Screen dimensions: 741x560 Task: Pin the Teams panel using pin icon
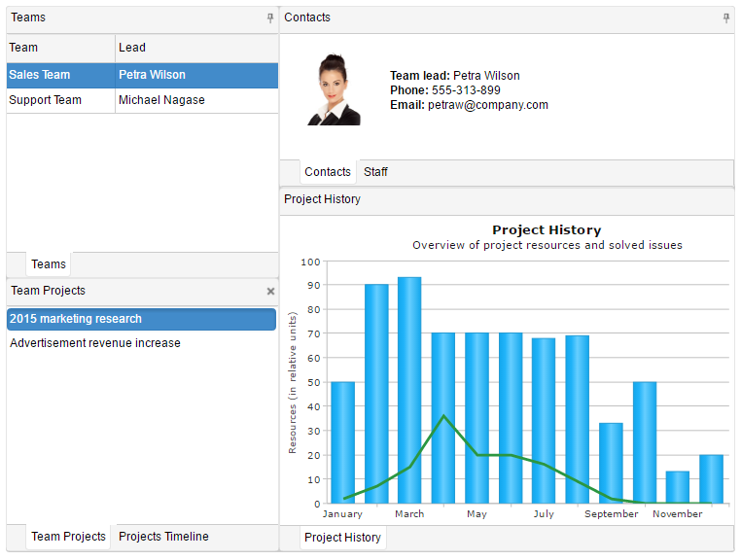270,18
